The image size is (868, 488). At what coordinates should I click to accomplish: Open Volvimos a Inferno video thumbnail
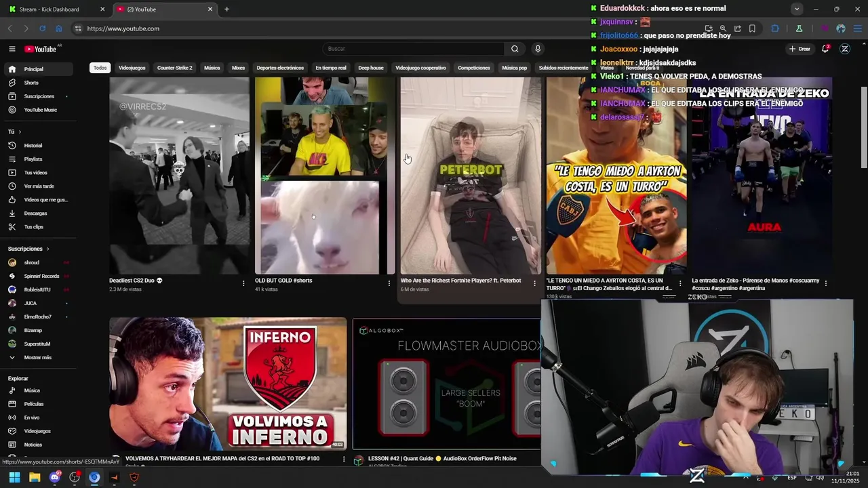click(228, 384)
